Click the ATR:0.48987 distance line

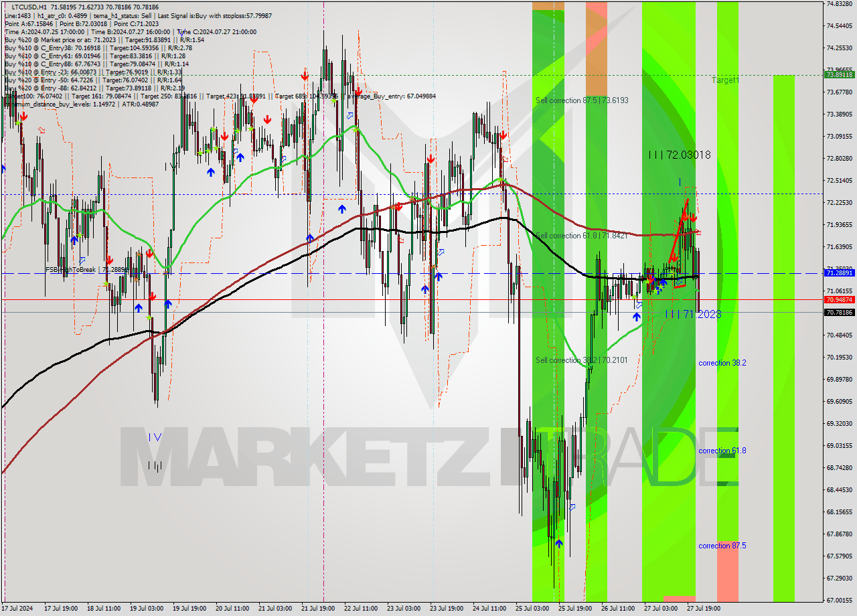(x=81, y=104)
